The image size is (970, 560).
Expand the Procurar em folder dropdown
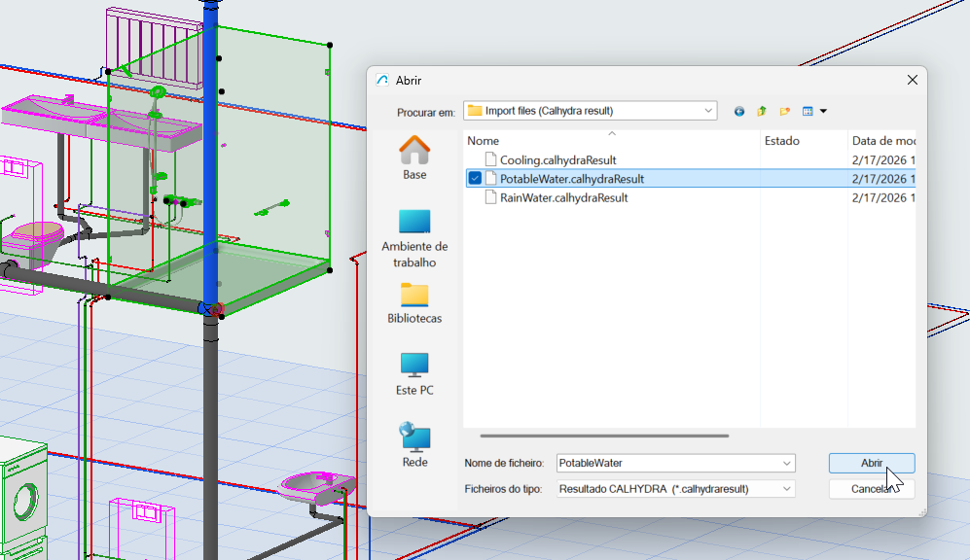click(x=708, y=111)
